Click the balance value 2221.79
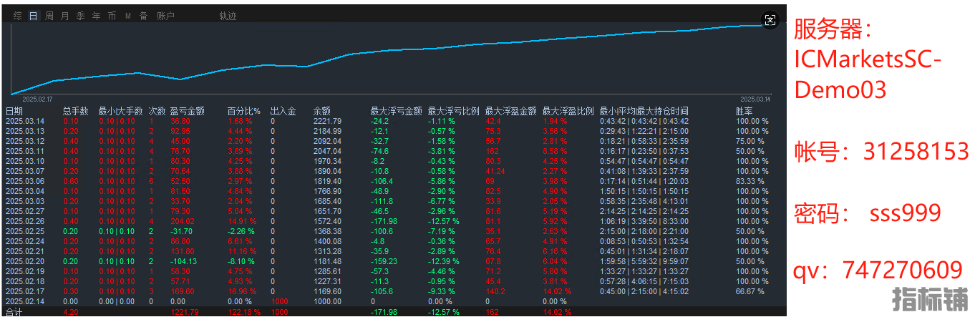 click(328, 121)
